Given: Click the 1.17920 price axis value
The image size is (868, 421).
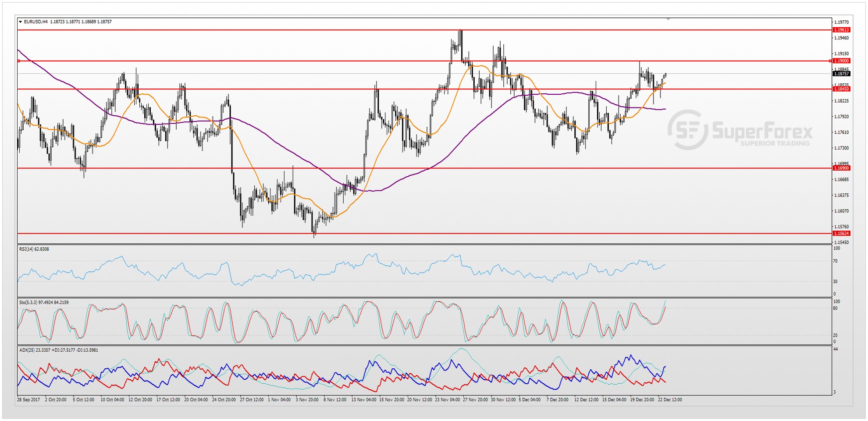Looking at the screenshot, I should pyautogui.click(x=842, y=117).
